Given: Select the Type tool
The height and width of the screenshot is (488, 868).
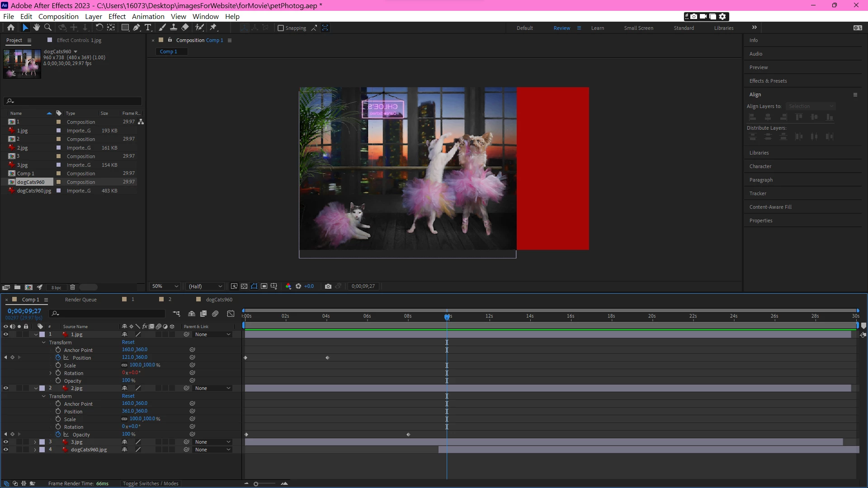Looking at the screenshot, I should (148, 28).
